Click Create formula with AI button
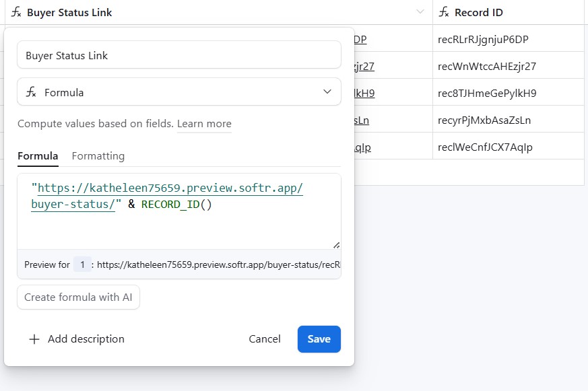The height and width of the screenshot is (391, 588). (78, 297)
